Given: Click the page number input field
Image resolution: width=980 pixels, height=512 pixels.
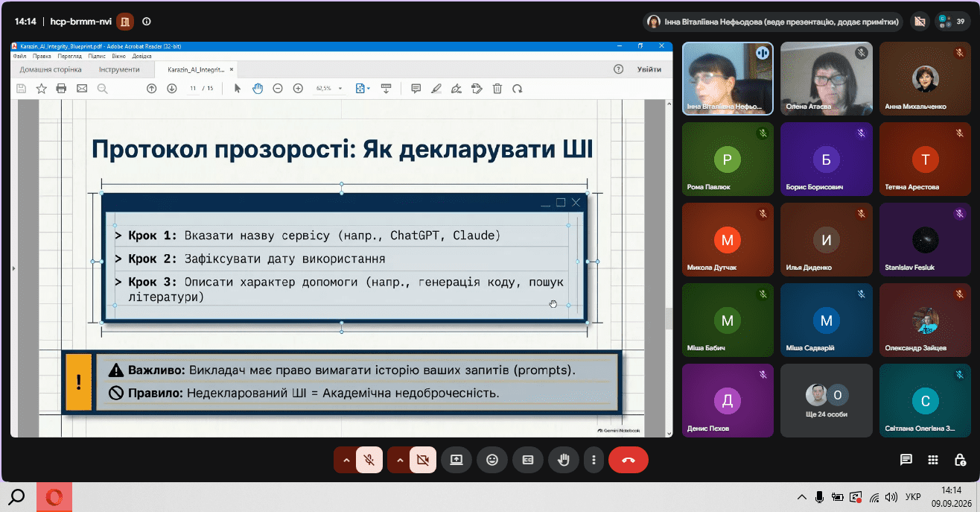Looking at the screenshot, I should 193,88.
